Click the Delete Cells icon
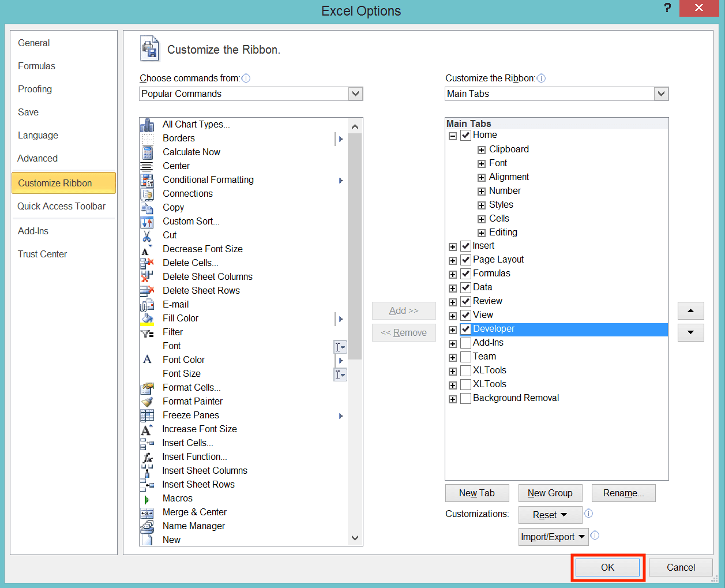The width and height of the screenshot is (725, 588). tap(147, 263)
